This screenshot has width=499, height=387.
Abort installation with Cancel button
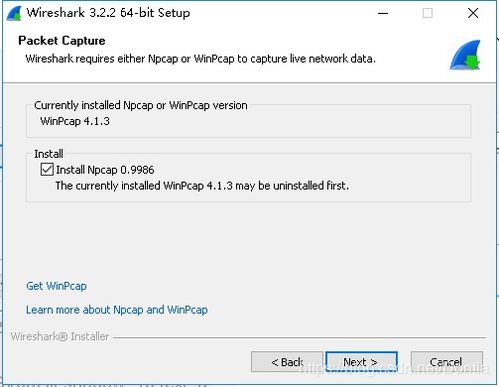click(446, 362)
